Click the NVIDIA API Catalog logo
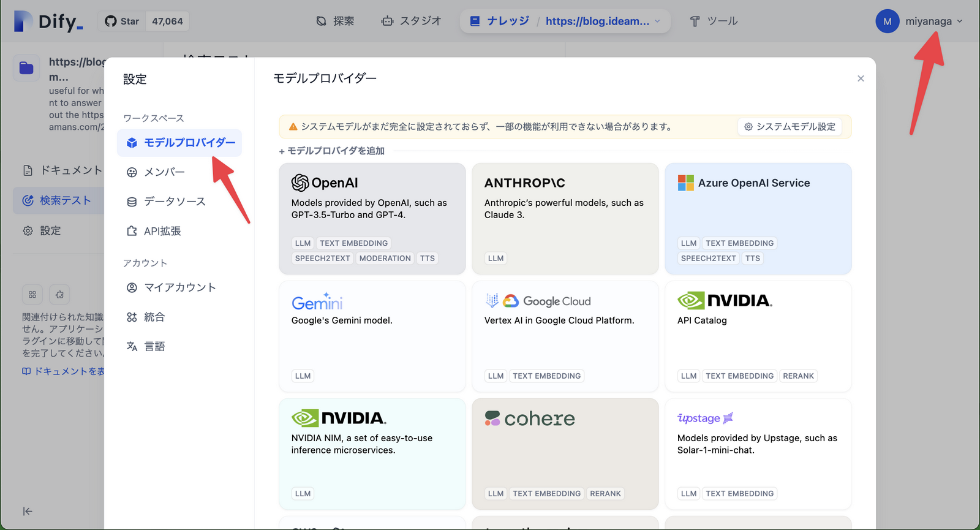Screen dimensions: 980x530 click(725, 300)
